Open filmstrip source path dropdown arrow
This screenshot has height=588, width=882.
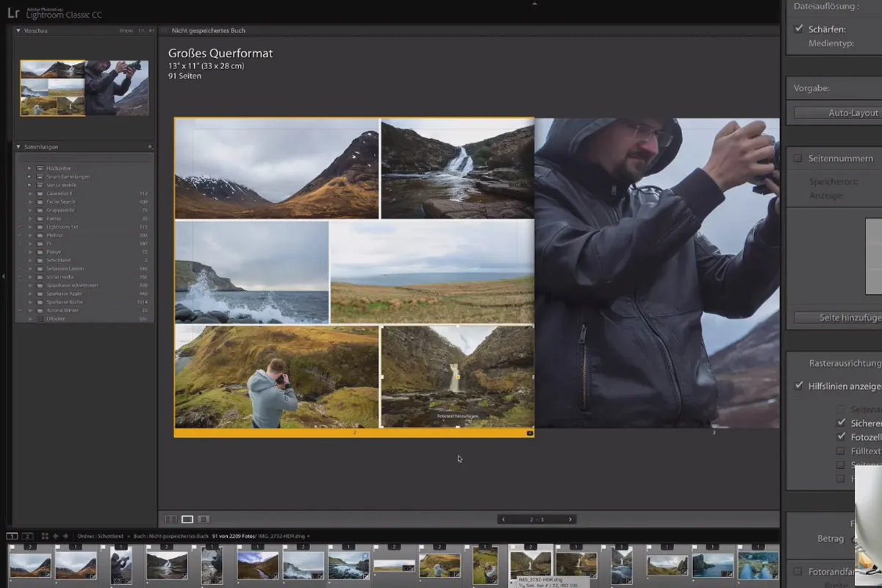[x=309, y=537]
